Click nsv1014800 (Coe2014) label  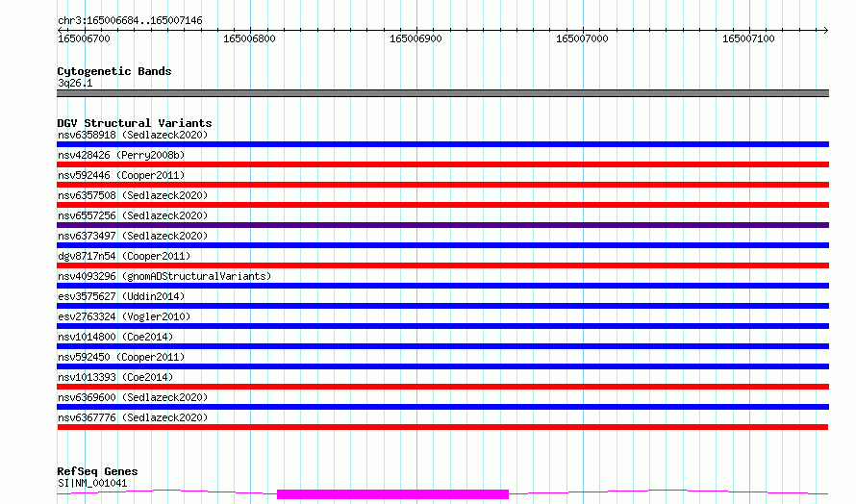coord(115,337)
